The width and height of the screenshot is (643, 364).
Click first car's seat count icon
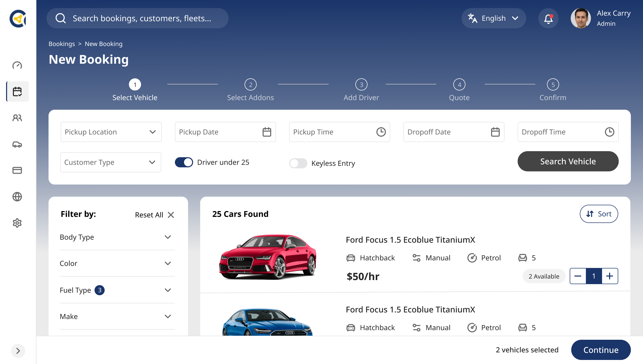point(523,258)
